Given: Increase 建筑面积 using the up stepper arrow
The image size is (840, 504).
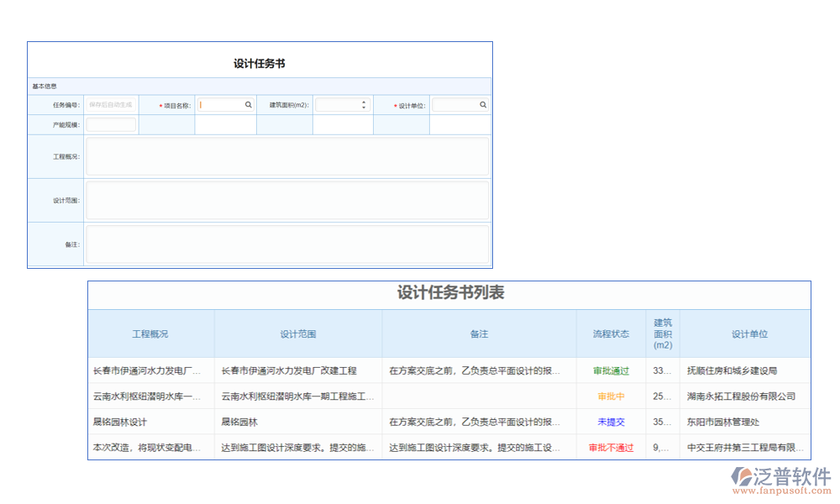Looking at the screenshot, I should 364,102.
